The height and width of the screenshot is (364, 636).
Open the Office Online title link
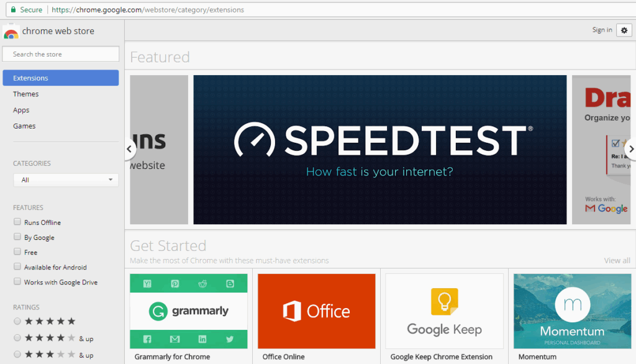[x=283, y=357]
